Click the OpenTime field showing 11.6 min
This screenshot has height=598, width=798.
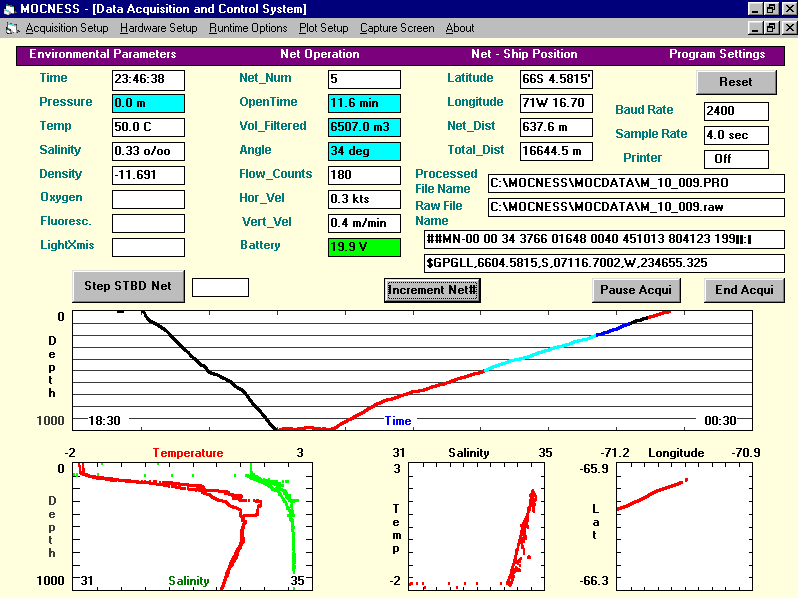[364, 103]
